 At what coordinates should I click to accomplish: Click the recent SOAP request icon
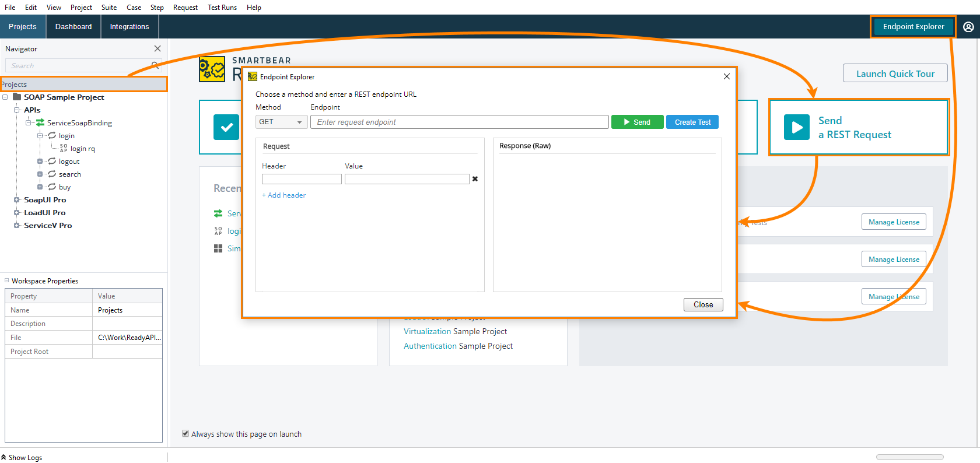tap(218, 231)
